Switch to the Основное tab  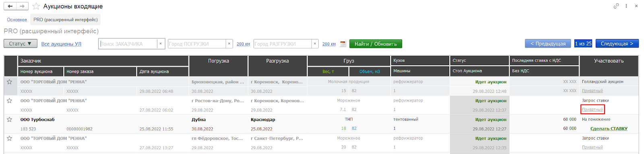[x=17, y=20]
